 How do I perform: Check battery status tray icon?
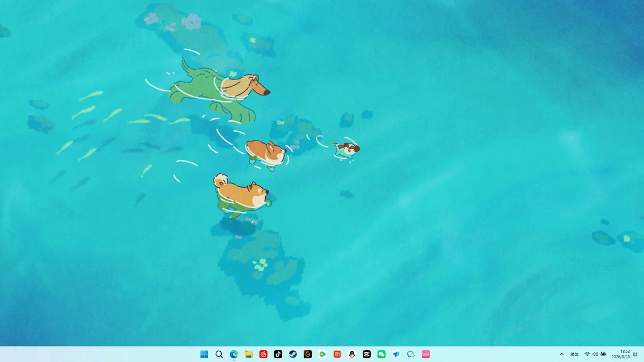tap(603, 354)
